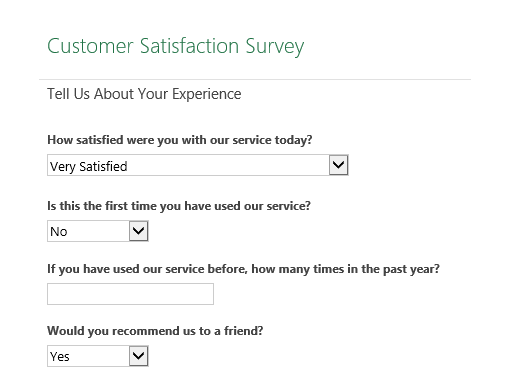Click the 'How satisfied were you' question label
The image size is (510, 382).
tap(180, 140)
